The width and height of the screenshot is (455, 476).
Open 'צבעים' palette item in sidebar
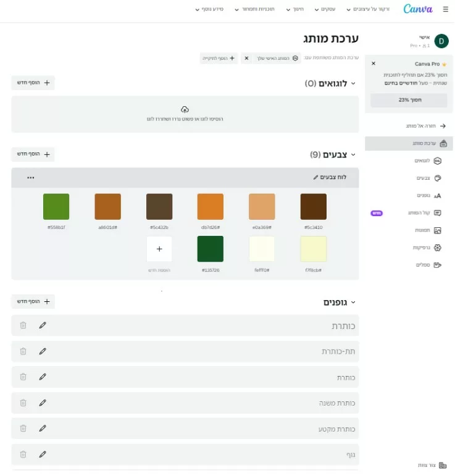(x=428, y=178)
